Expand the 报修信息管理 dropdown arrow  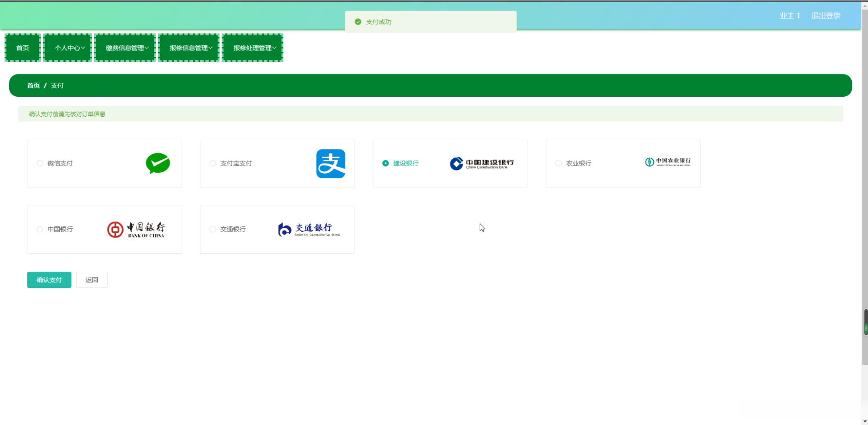pyautogui.click(x=211, y=48)
